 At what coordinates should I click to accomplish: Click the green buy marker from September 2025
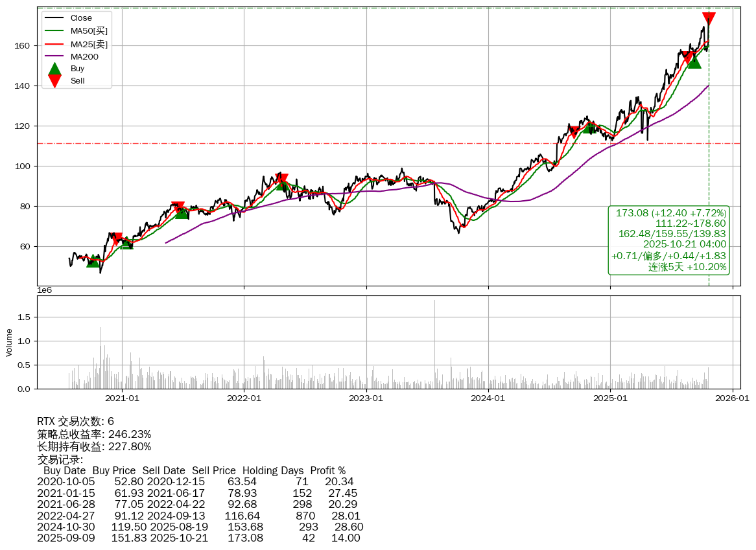coord(694,62)
